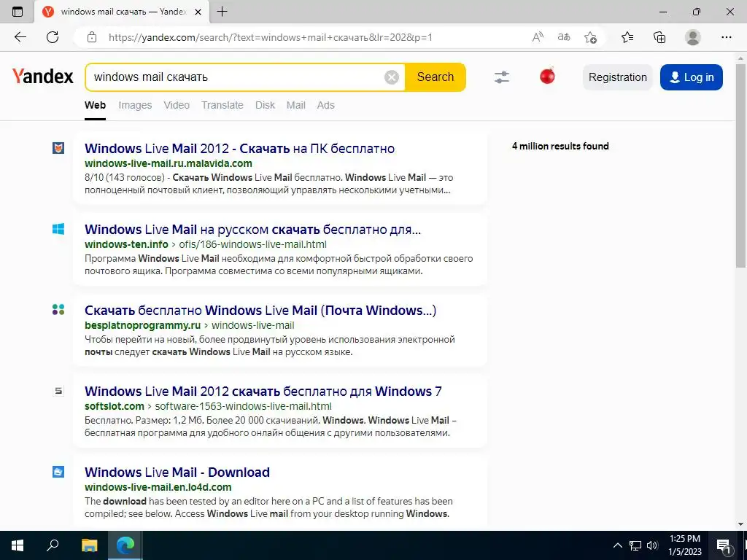Click the page vertical scrollbar thumb
The image size is (747, 560).
741,166
